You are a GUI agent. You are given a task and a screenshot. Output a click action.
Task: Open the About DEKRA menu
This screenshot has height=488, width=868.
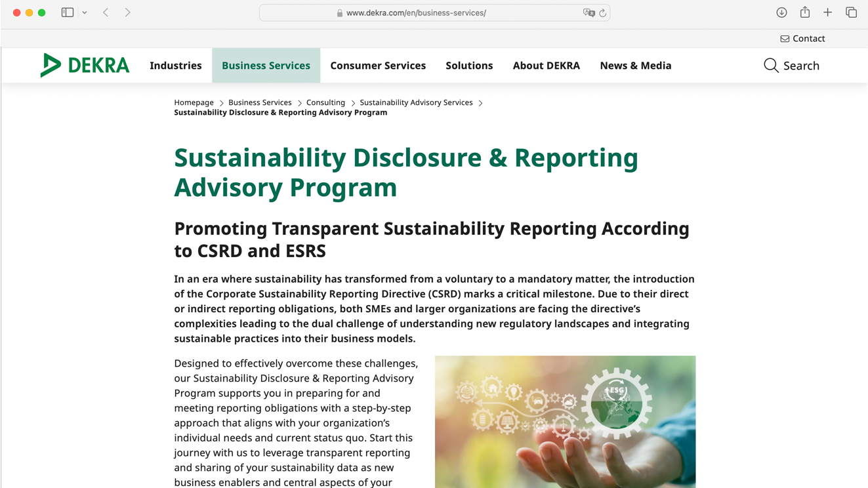[x=547, y=66]
